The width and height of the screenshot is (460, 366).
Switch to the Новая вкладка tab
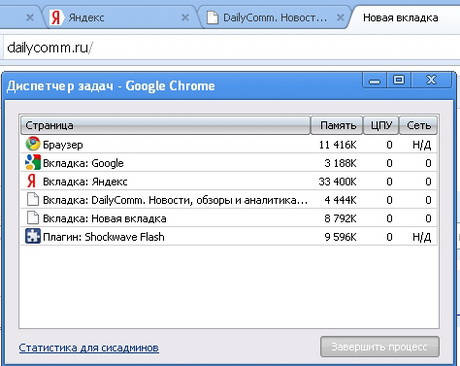(x=400, y=17)
